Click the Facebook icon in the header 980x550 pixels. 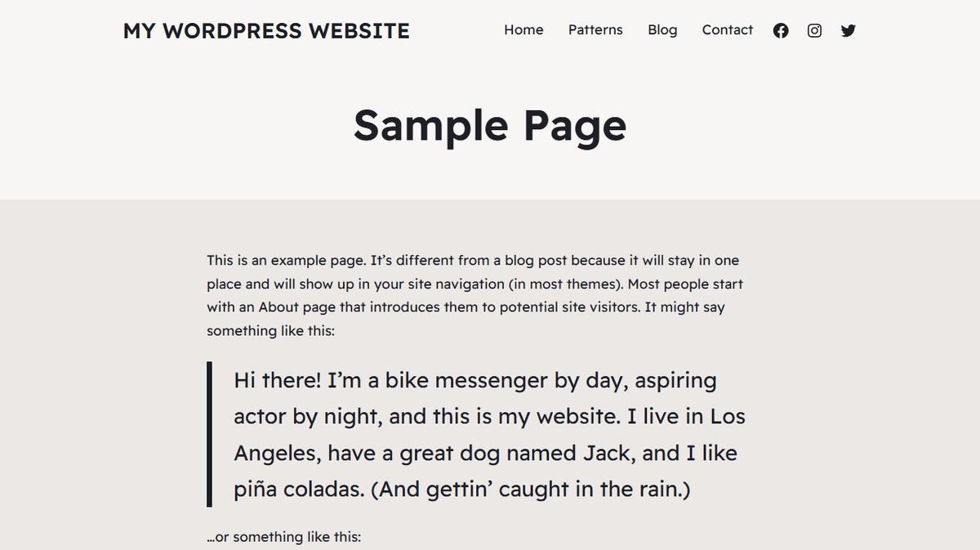(781, 30)
